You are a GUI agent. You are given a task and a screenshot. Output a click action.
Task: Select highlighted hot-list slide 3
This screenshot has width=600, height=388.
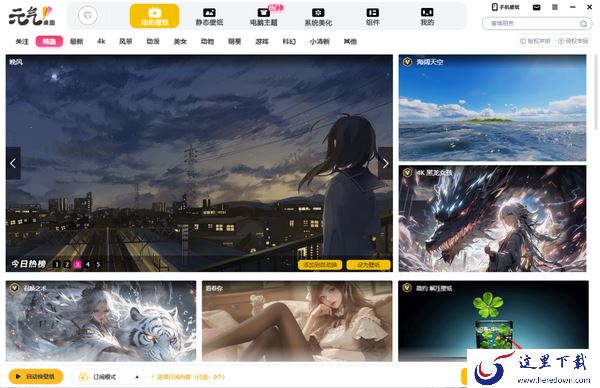click(x=77, y=264)
